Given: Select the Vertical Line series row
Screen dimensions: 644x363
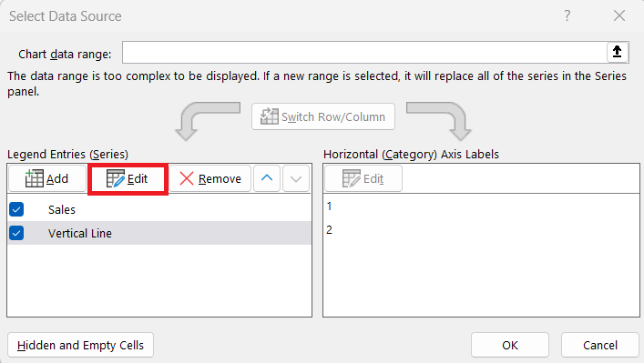Looking at the screenshot, I should (159, 234).
